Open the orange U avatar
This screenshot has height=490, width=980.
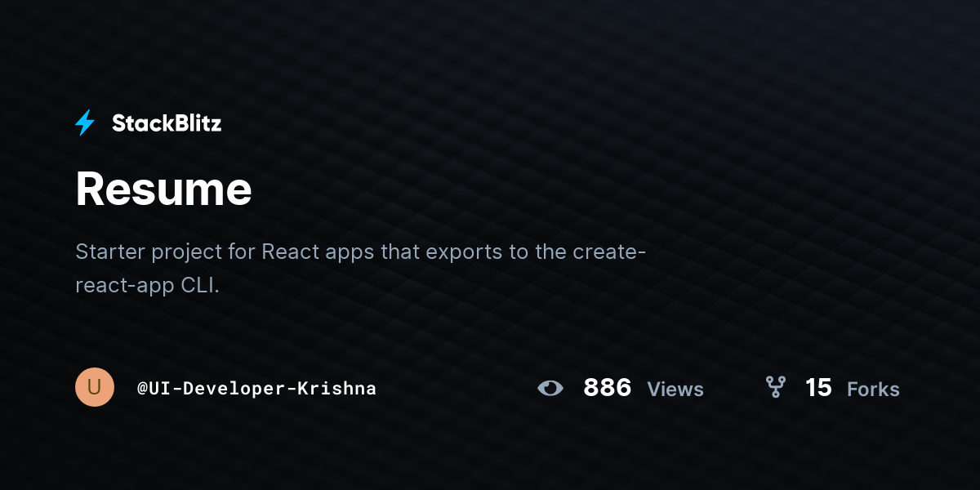[x=95, y=387]
